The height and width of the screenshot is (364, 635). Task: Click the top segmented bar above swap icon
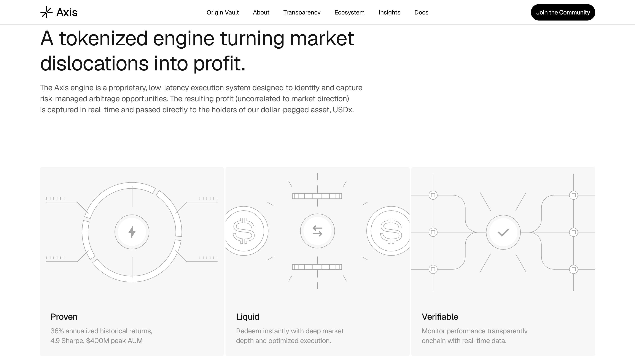tap(317, 196)
